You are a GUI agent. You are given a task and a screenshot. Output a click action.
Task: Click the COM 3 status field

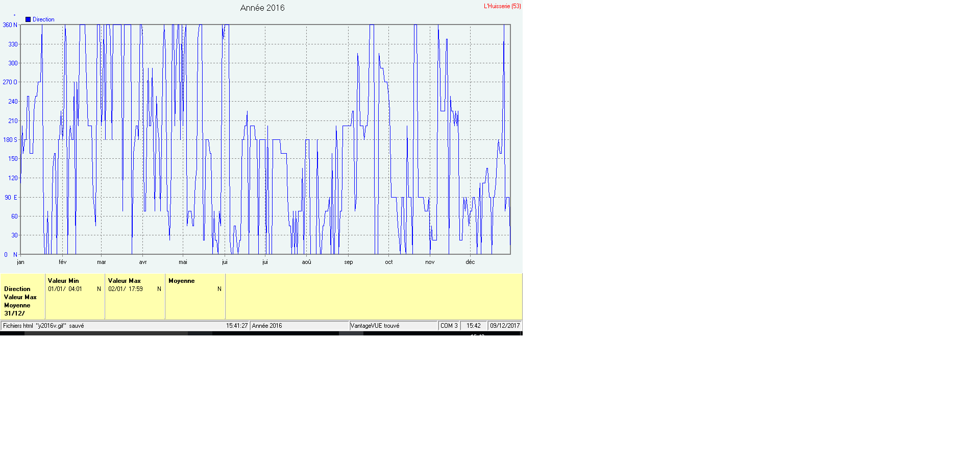pyautogui.click(x=449, y=326)
